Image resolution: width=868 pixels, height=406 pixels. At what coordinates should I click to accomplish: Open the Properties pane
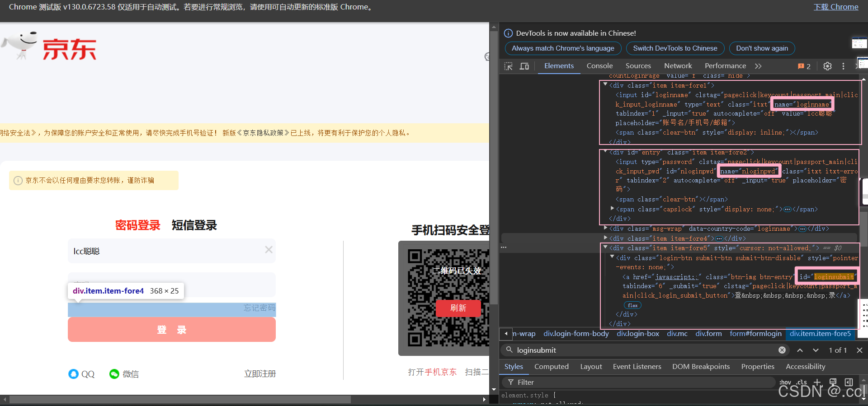click(757, 367)
